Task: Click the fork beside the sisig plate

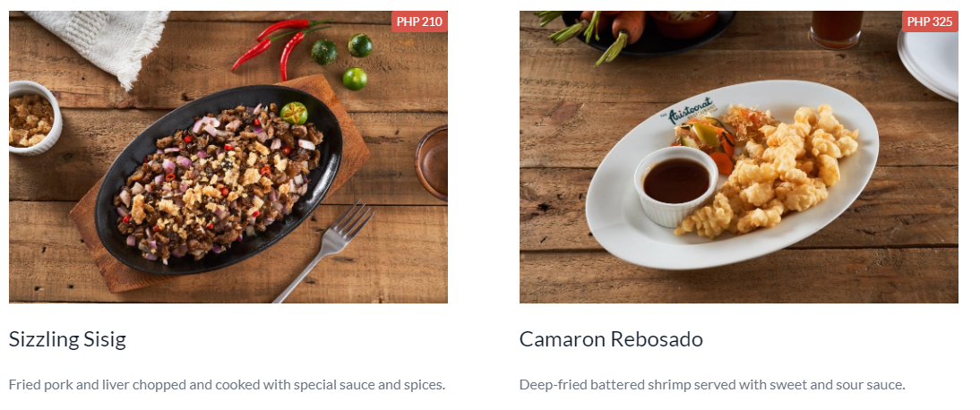Action: pos(325,250)
